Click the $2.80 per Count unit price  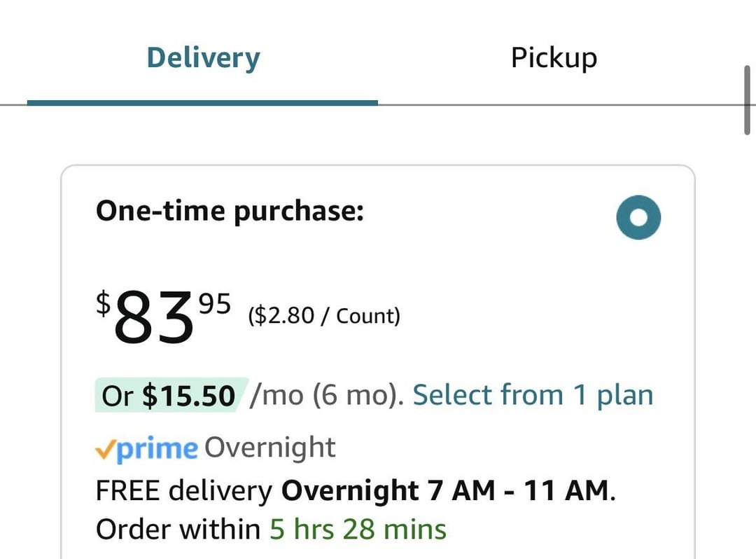coord(324,316)
